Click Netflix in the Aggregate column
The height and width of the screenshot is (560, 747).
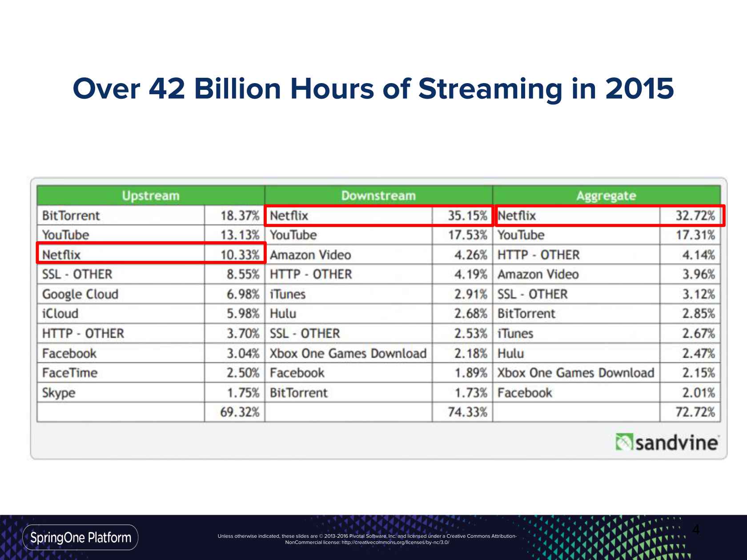(517, 216)
